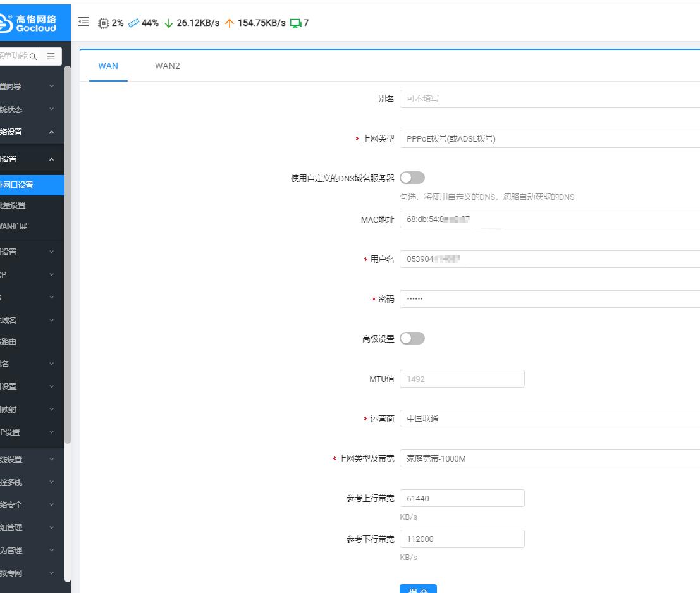This screenshot has width=700, height=593.
Task: Click the green download speed arrow
Action: 168,23
